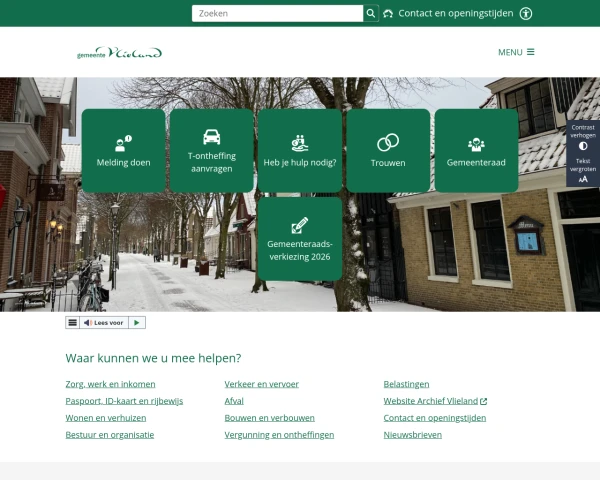Open Contact en openingstijden link in list
The width and height of the screenshot is (600, 480).
[435, 418]
